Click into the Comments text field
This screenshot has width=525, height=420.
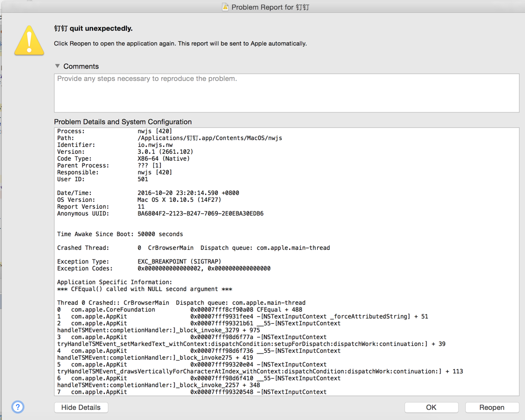pyautogui.click(x=287, y=93)
